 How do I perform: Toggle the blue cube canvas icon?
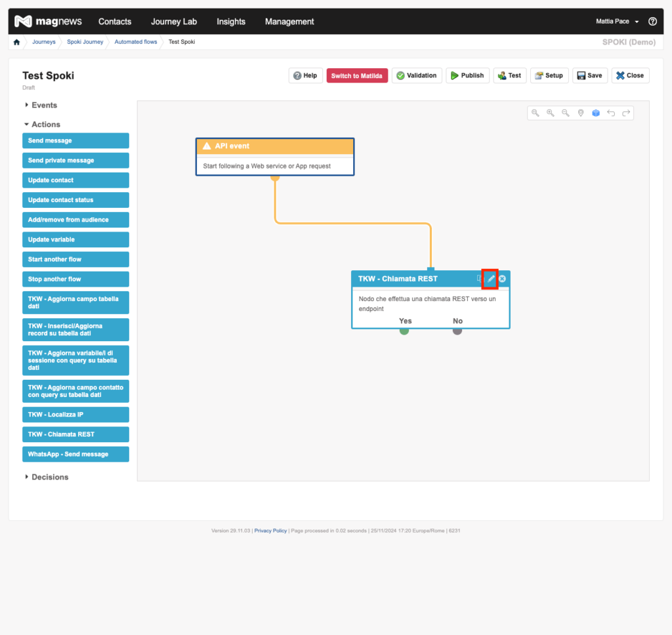(596, 113)
